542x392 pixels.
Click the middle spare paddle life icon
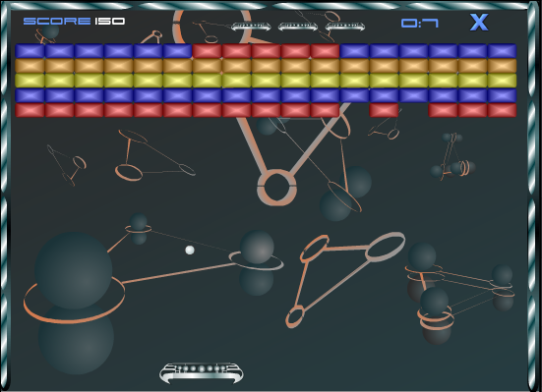coord(298,27)
